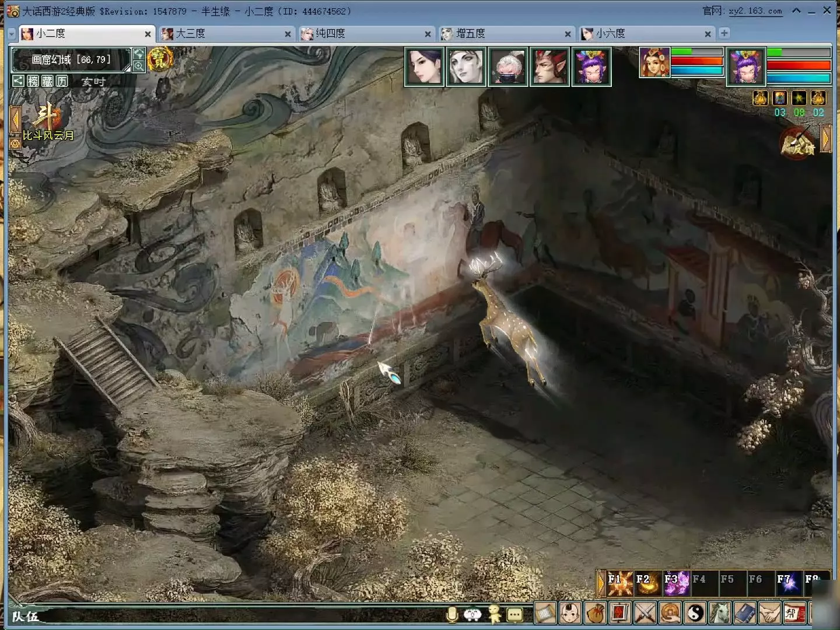Click the first buff status icon
This screenshot has height=630, width=840.
(x=760, y=98)
